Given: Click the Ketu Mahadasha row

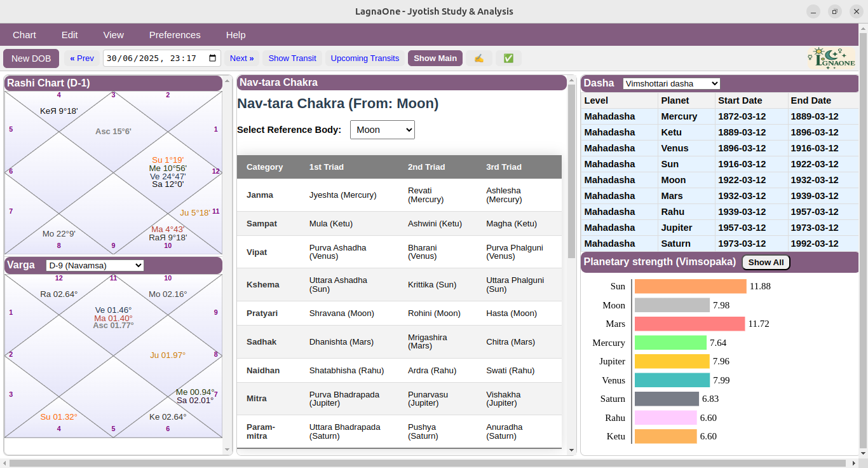Looking at the screenshot, I should tap(719, 132).
